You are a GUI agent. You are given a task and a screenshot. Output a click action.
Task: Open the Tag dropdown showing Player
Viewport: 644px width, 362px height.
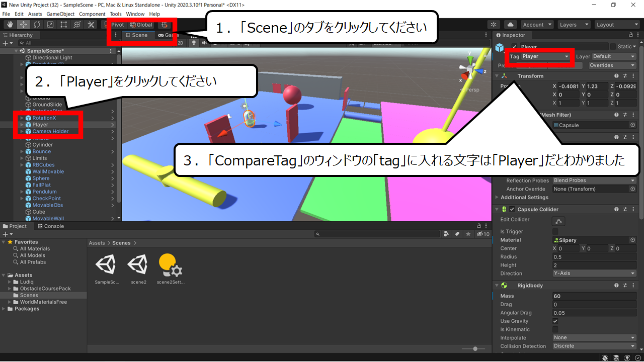click(545, 56)
